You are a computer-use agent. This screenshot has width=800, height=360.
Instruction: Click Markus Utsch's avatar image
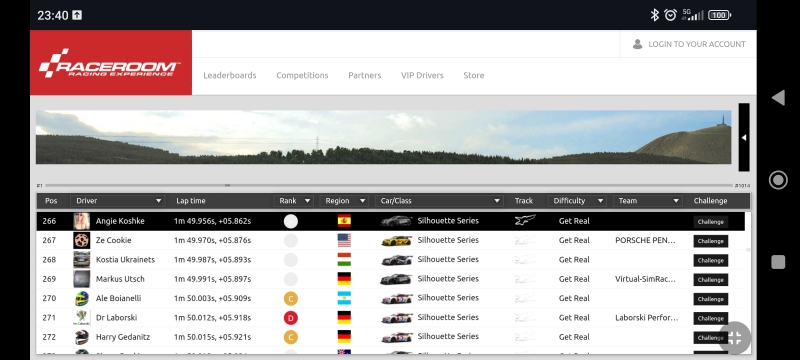(x=82, y=279)
